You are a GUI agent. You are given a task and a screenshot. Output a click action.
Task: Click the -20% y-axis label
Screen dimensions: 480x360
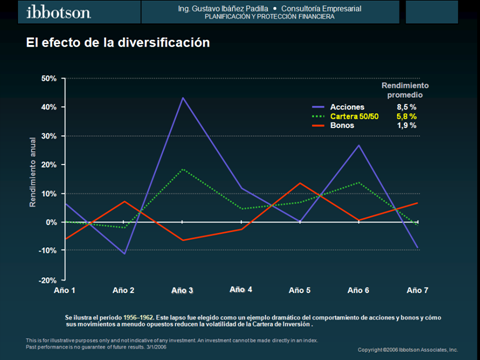coord(47,280)
